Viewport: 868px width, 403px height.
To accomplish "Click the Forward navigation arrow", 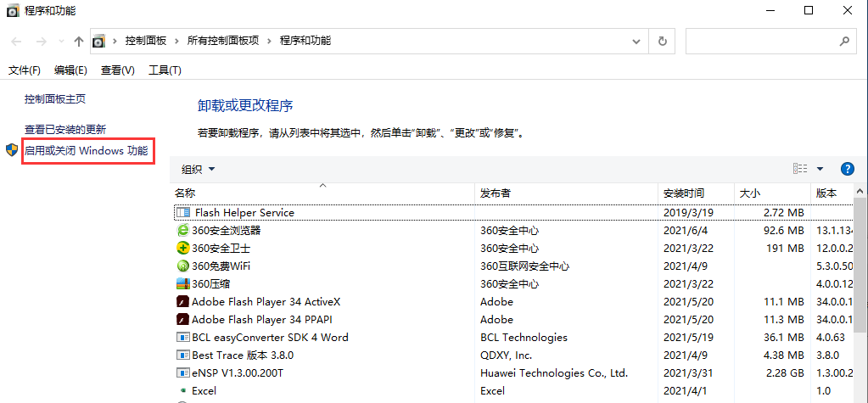I will point(41,41).
